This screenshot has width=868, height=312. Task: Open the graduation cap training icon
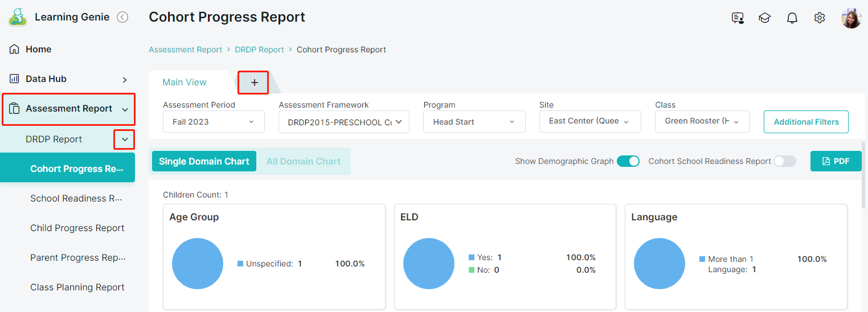tap(764, 18)
